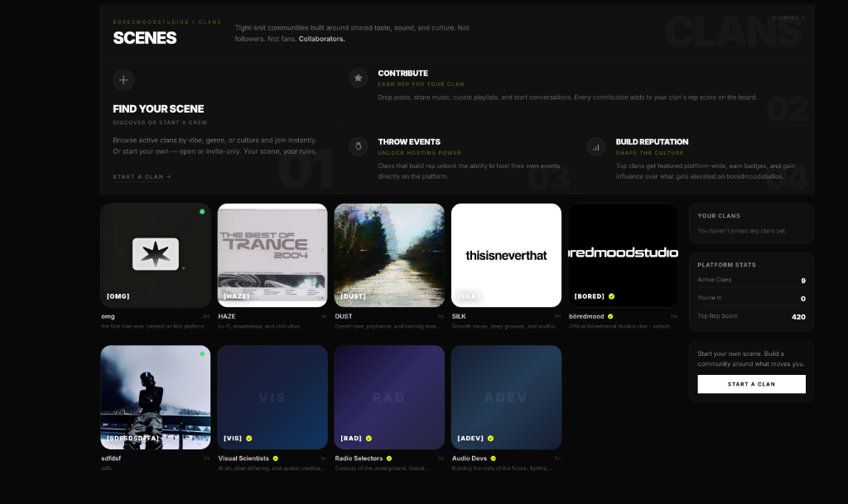The width and height of the screenshot is (848, 504).
Task: Click the verified badge next to Audio Devs name
Action: point(494,458)
